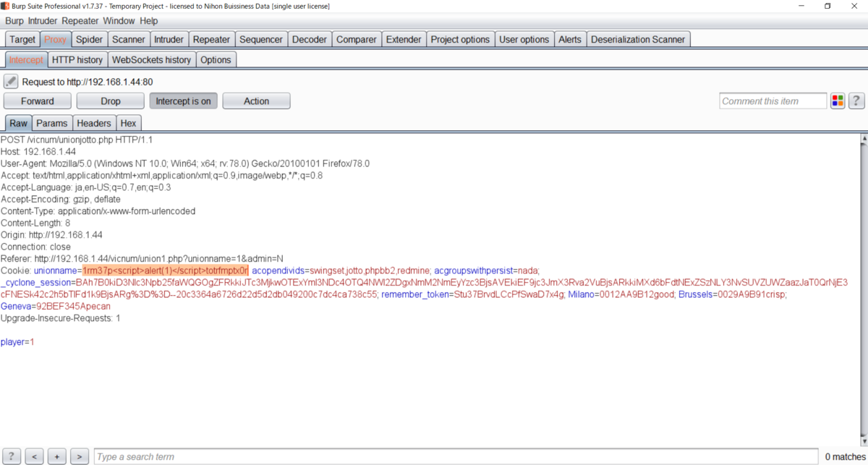Go to previous search match arrow

point(34,456)
